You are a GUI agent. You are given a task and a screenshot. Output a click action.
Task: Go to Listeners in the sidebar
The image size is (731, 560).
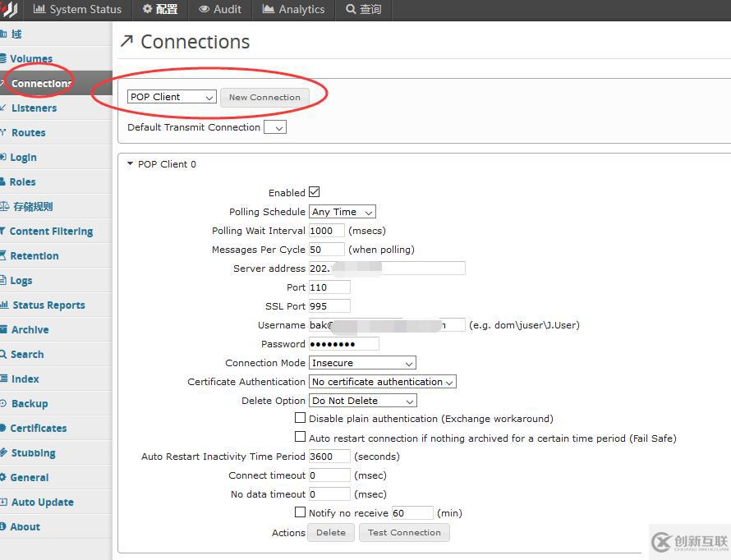56,108
